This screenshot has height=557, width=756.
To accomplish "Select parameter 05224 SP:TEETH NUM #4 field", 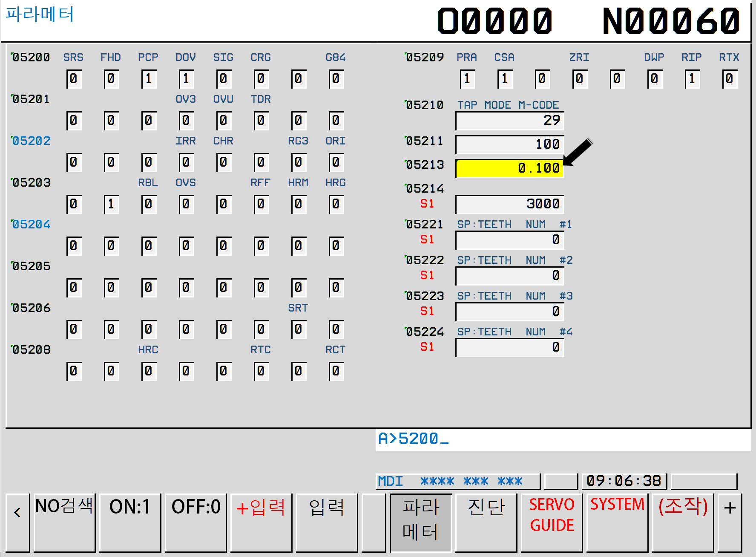I will coord(510,347).
